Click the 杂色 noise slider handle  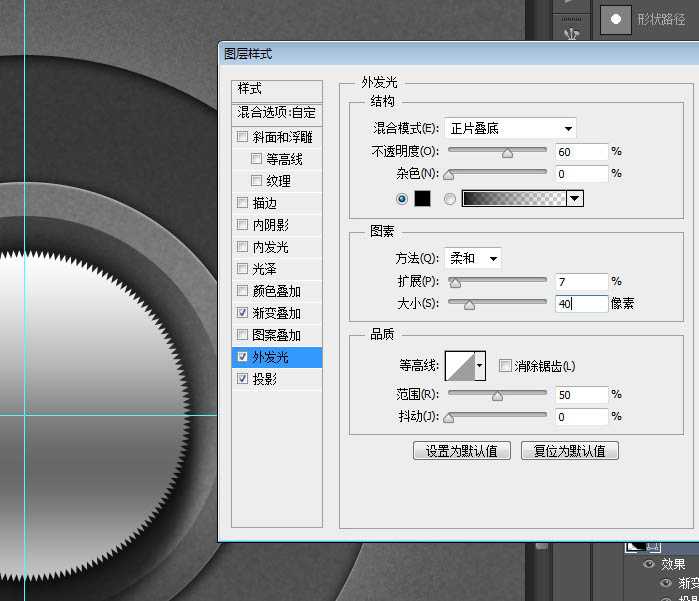point(449,175)
